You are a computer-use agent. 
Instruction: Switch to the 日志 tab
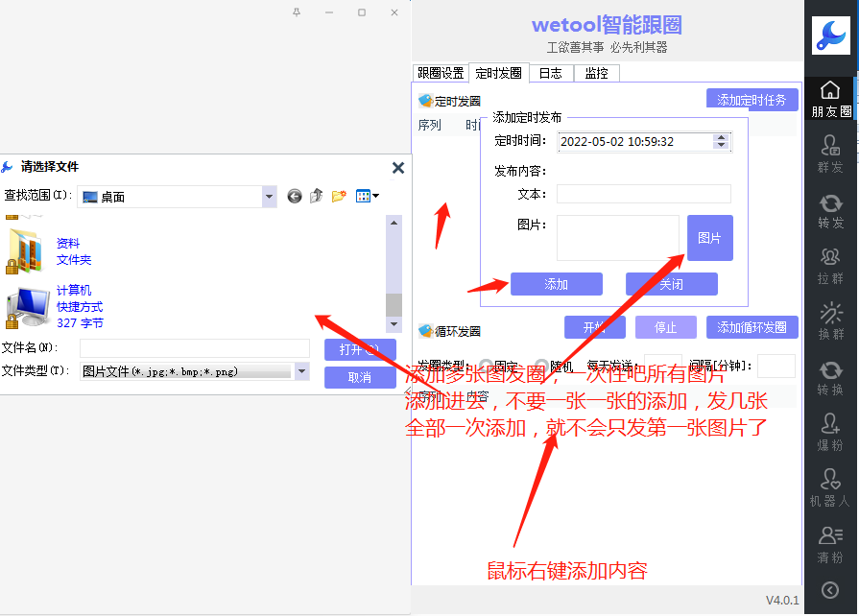[x=550, y=73]
